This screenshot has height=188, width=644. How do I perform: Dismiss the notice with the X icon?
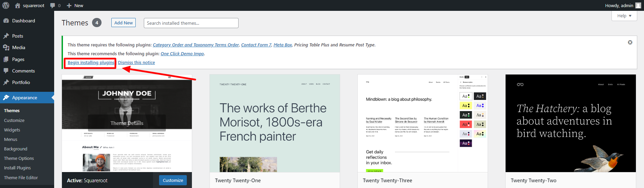(630, 42)
